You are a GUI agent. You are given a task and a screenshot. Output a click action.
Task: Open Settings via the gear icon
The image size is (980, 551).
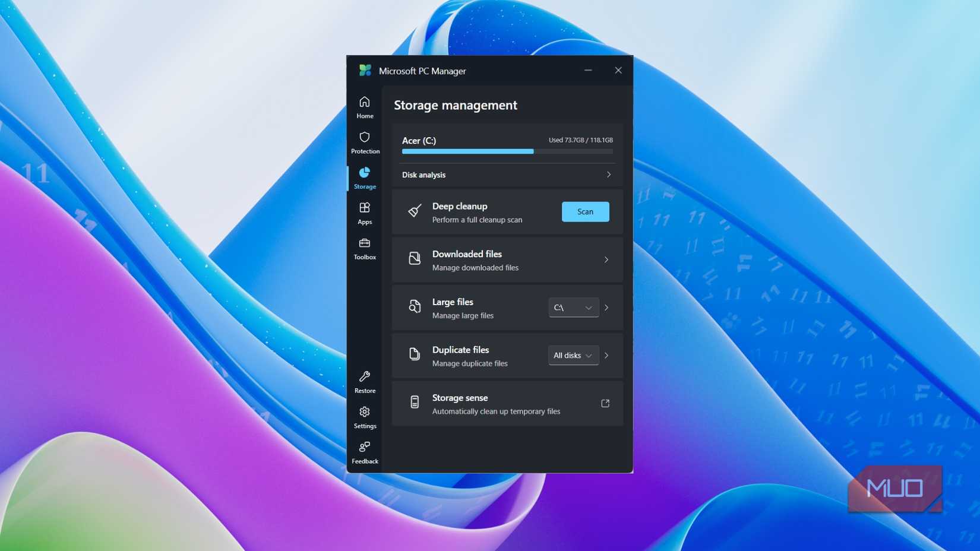tap(364, 412)
